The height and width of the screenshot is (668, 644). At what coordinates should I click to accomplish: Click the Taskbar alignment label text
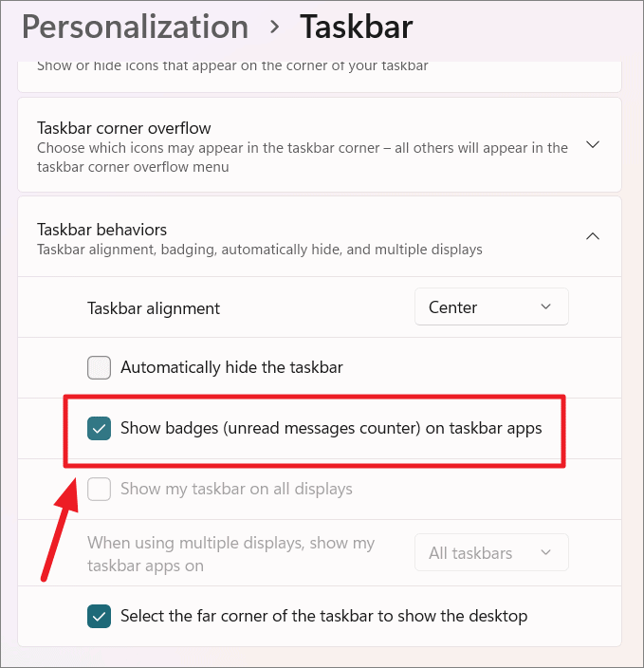(x=154, y=308)
